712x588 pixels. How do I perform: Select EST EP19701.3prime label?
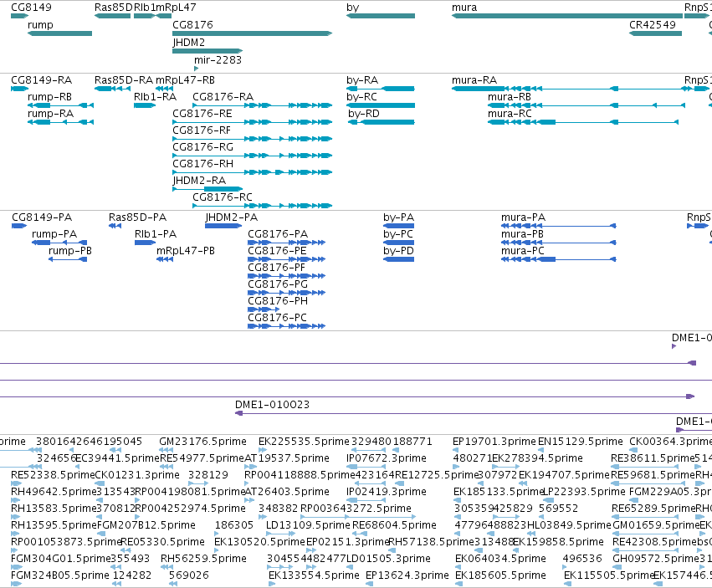(494, 442)
